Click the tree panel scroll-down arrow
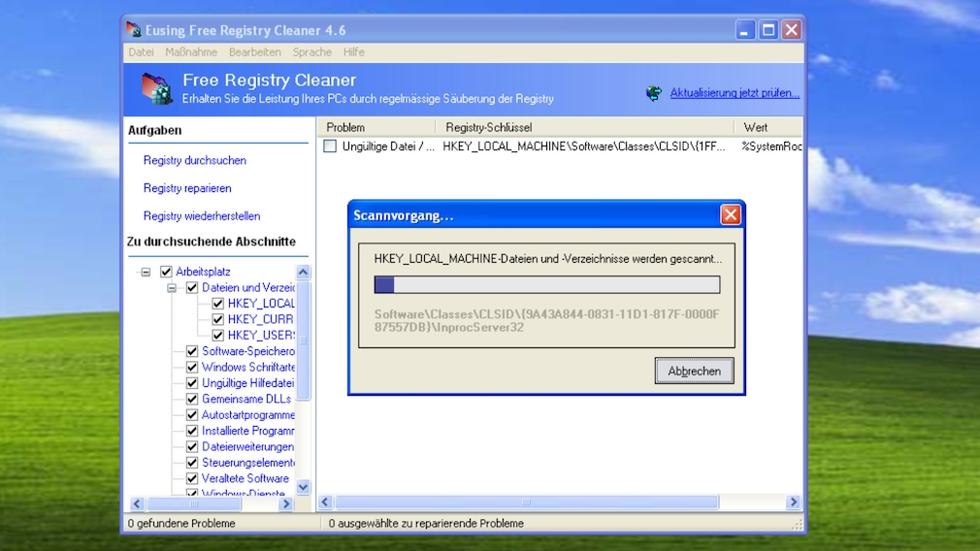The image size is (980, 551). pos(303,487)
